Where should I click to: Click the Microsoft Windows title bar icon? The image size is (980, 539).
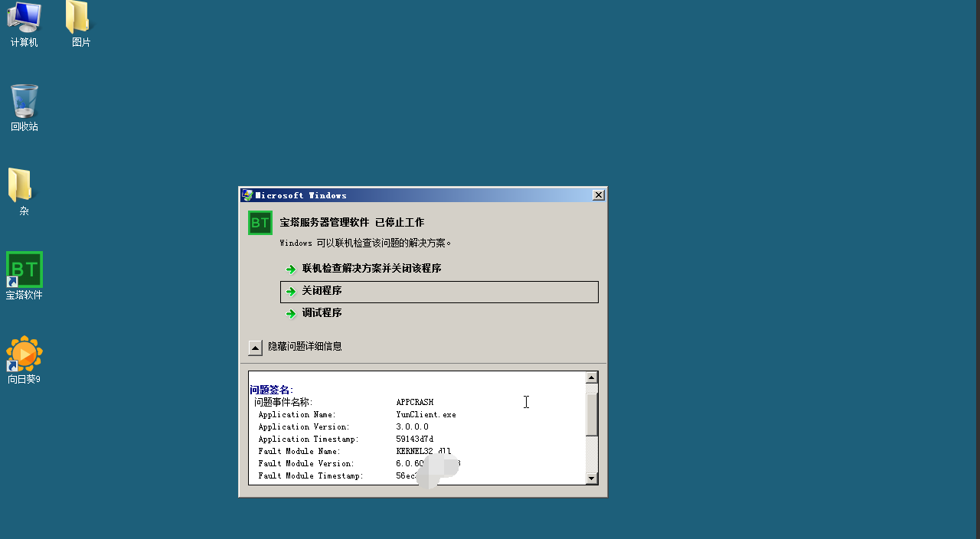(x=247, y=195)
